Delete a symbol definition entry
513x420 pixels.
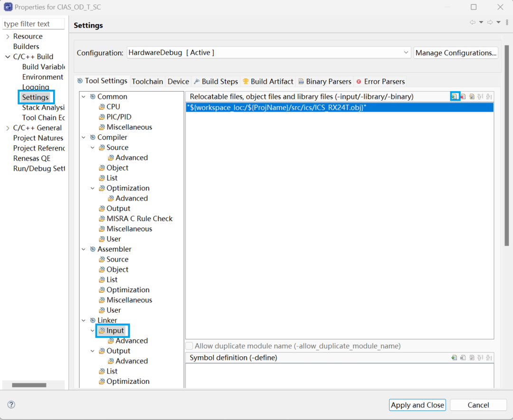click(x=463, y=357)
